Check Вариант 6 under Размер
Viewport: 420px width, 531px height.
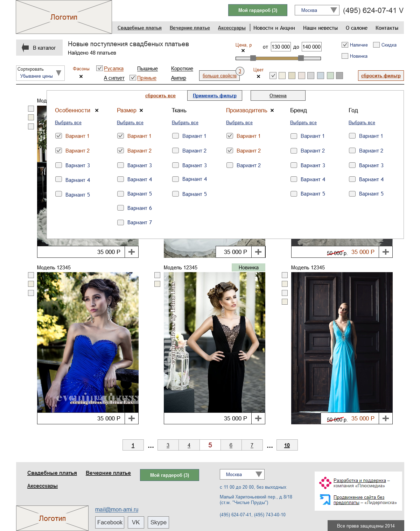[120, 208]
